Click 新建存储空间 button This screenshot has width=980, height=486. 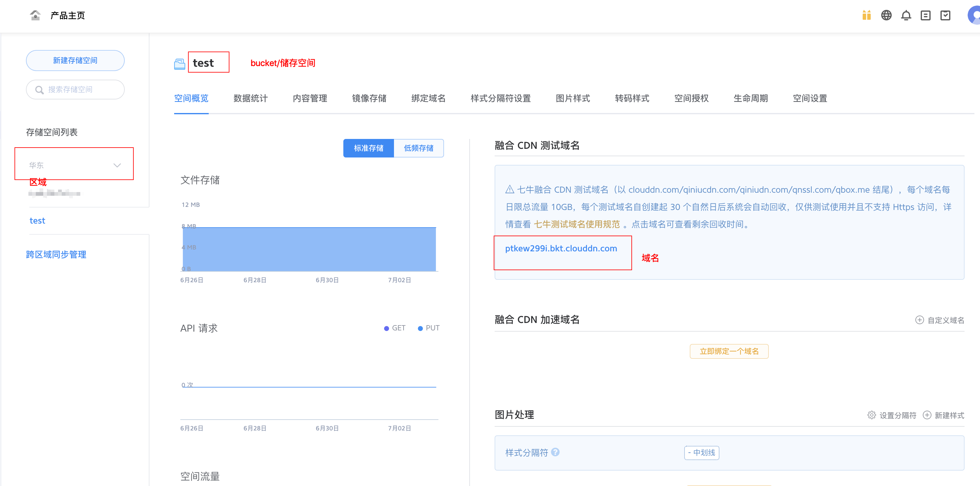(x=75, y=61)
